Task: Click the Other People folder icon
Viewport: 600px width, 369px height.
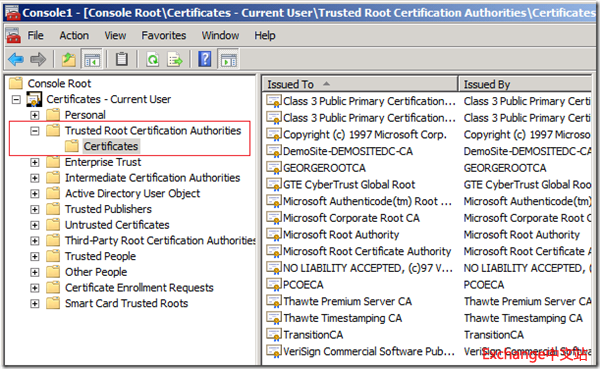Action: tap(53, 272)
